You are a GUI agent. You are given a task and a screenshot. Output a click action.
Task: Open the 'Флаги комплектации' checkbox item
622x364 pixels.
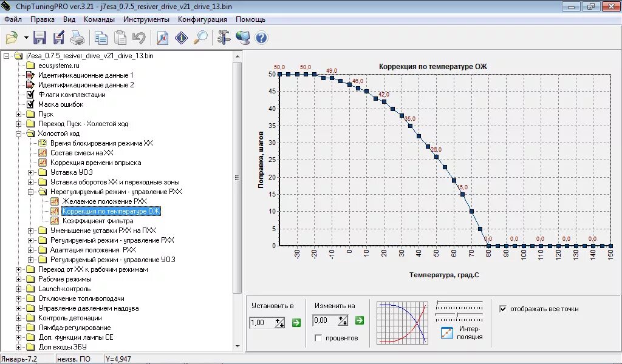72,95
